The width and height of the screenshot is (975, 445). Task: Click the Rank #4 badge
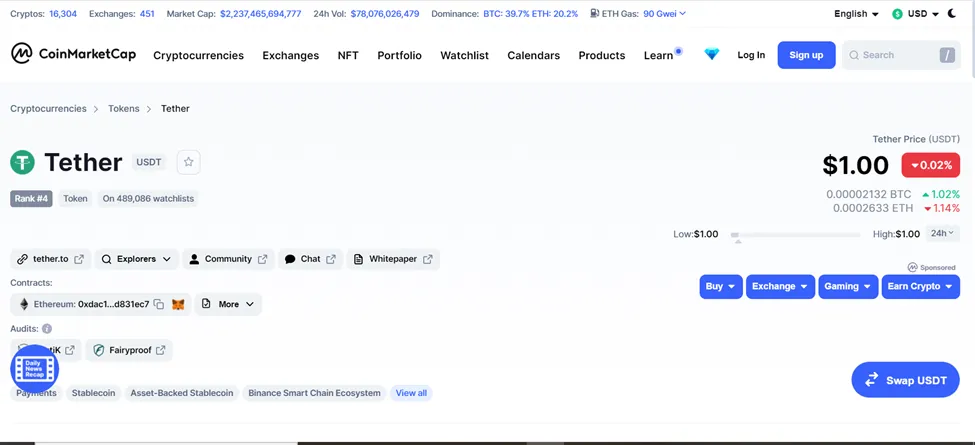pos(31,199)
